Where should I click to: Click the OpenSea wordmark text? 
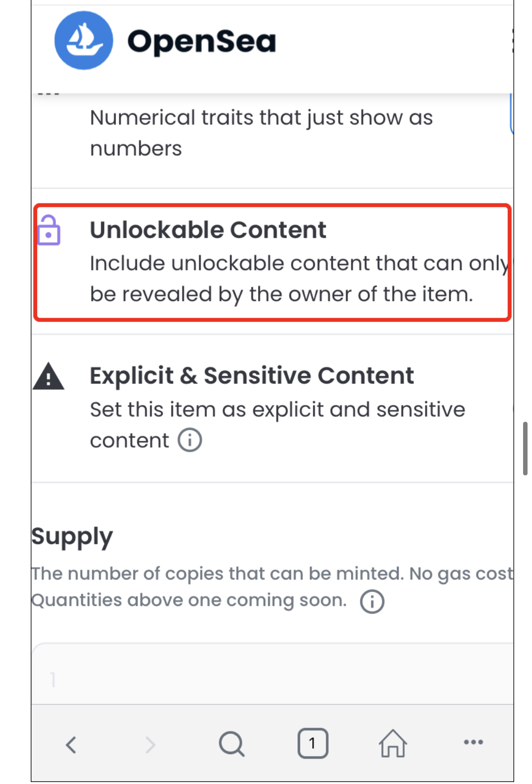point(201,41)
